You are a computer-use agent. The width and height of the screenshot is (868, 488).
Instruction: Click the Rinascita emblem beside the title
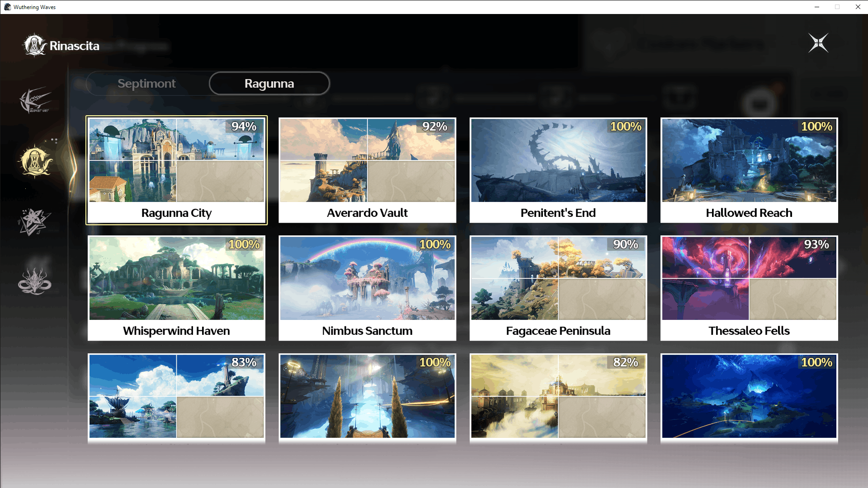[34, 45]
